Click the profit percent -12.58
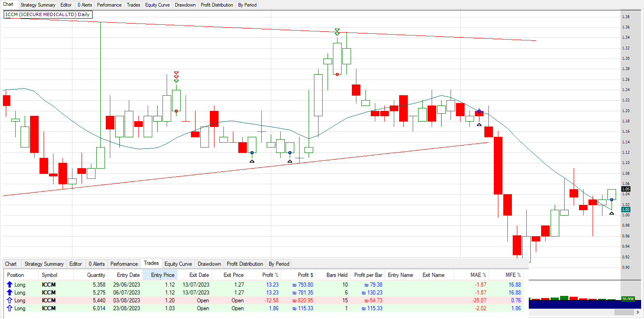The height and width of the screenshot is (319, 644). pos(271,300)
